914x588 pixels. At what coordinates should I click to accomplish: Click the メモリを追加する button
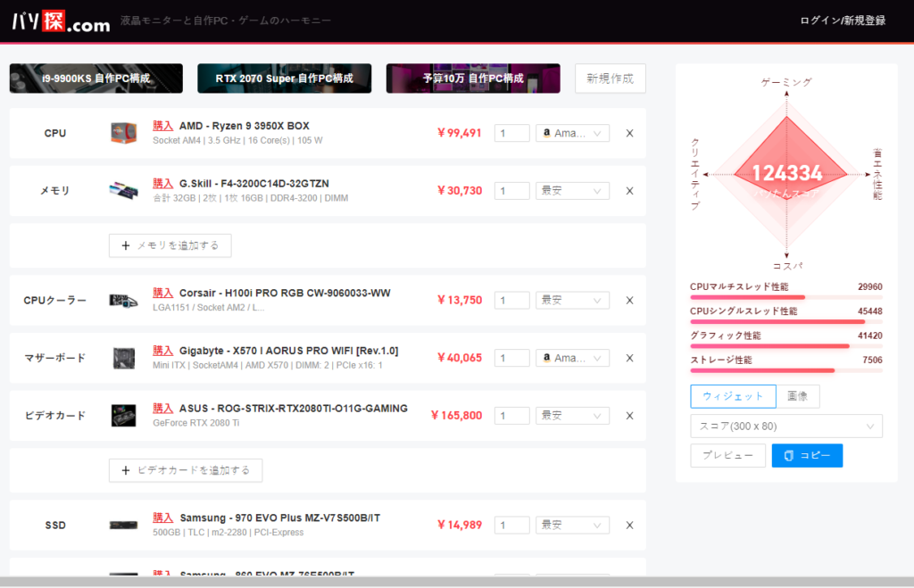pyautogui.click(x=170, y=245)
